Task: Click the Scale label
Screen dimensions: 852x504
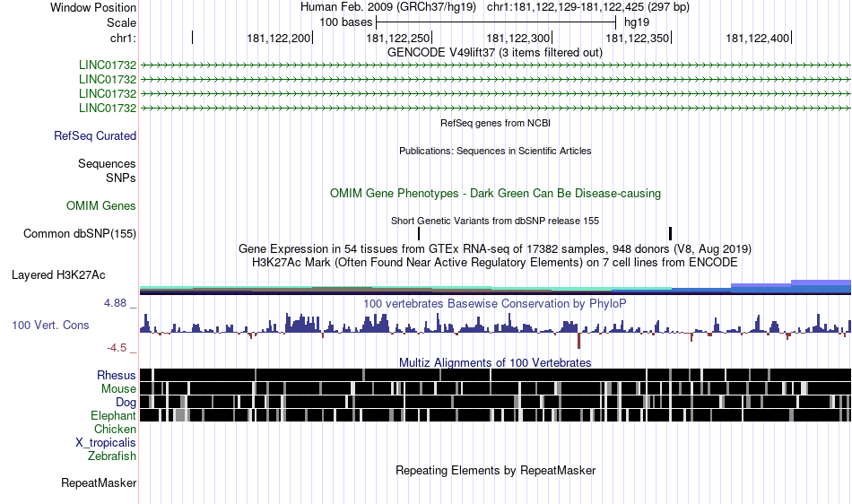Action: (x=121, y=22)
